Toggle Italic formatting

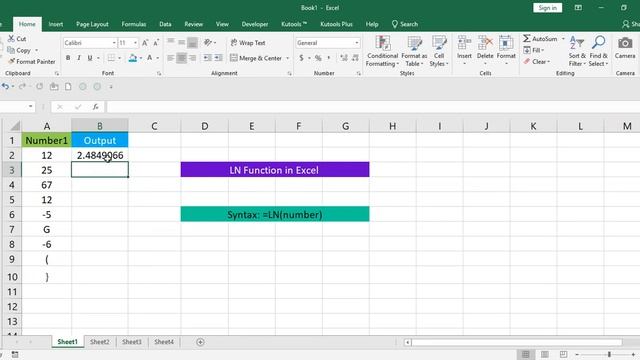[79, 58]
